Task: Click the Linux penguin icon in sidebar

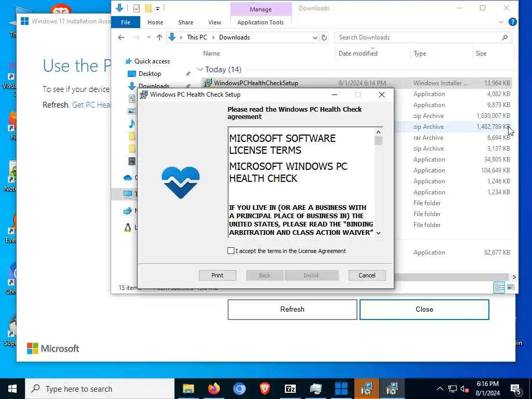Action: [x=128, y=228]
